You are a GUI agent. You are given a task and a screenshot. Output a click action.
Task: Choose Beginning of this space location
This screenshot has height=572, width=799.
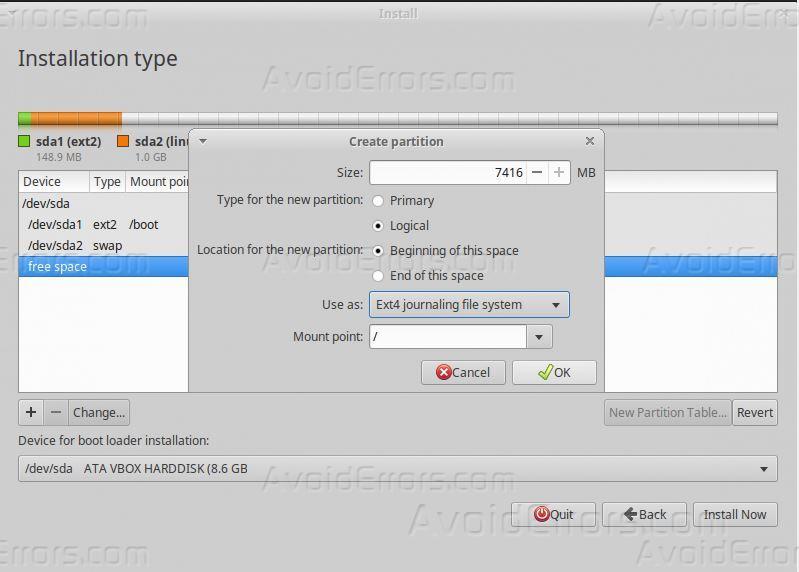[x=378, y=251]
